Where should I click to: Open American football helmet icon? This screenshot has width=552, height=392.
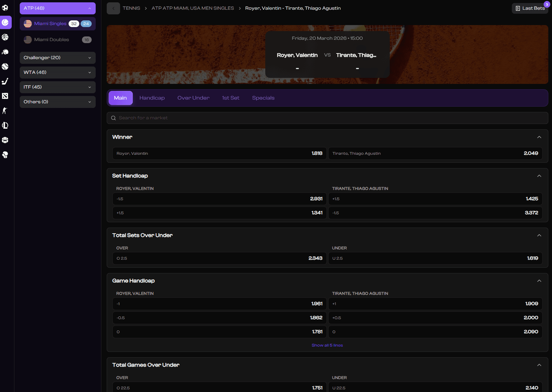[x=5, y=52]
